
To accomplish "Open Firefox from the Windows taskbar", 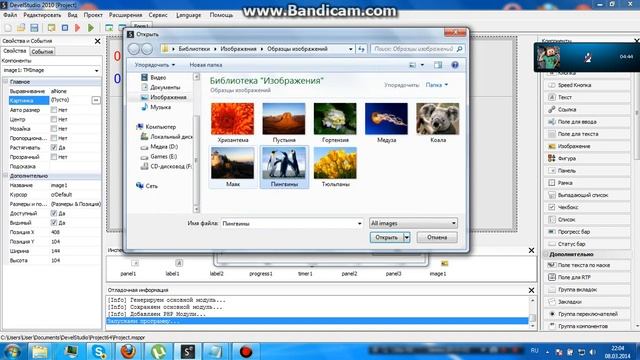I will [x=128, y=351].
